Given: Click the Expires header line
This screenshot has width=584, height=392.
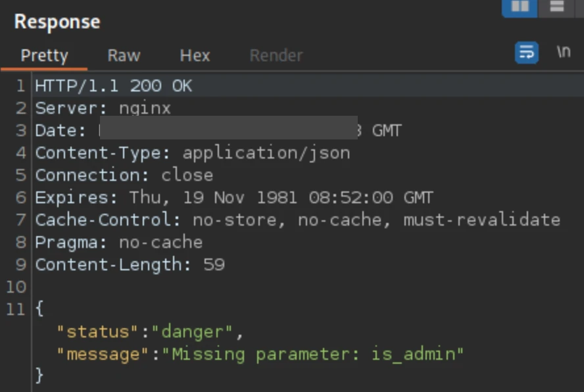Looking at the screenshot, I should click(234, 198).
